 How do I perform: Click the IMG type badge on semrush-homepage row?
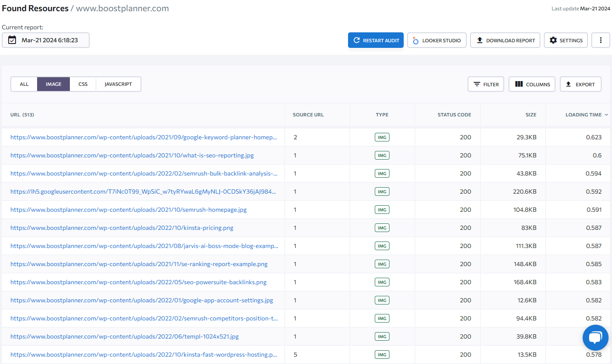point(382,210)
